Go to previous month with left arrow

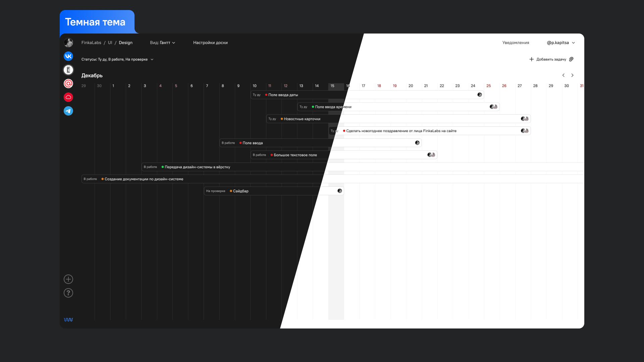point(563,75)
